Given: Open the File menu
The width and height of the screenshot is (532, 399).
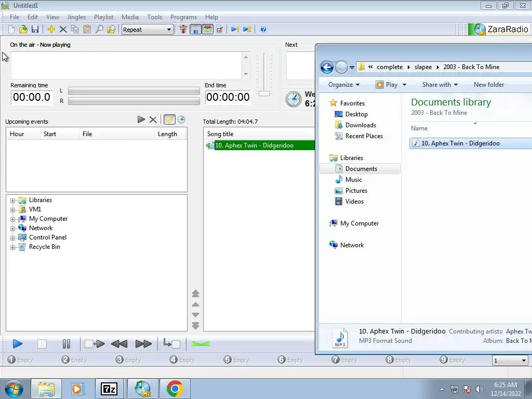Looking at the screenshot, I should (15, 17).
